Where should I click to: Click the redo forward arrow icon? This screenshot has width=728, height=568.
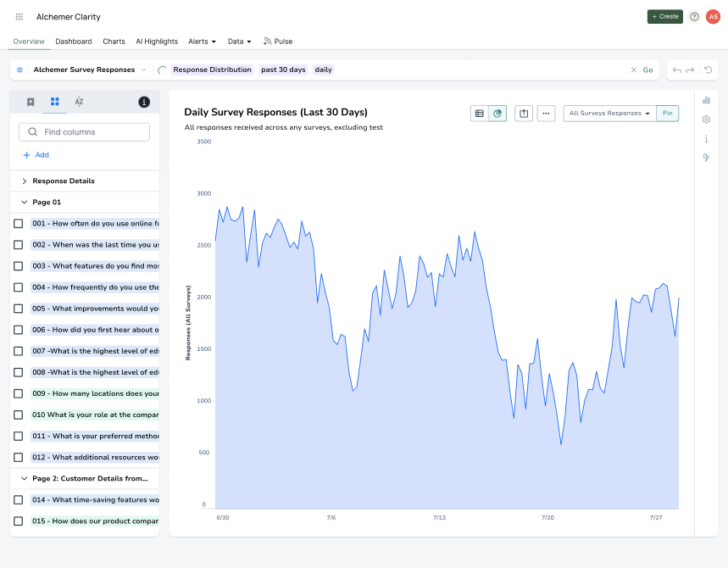click(x=690, y=70)
